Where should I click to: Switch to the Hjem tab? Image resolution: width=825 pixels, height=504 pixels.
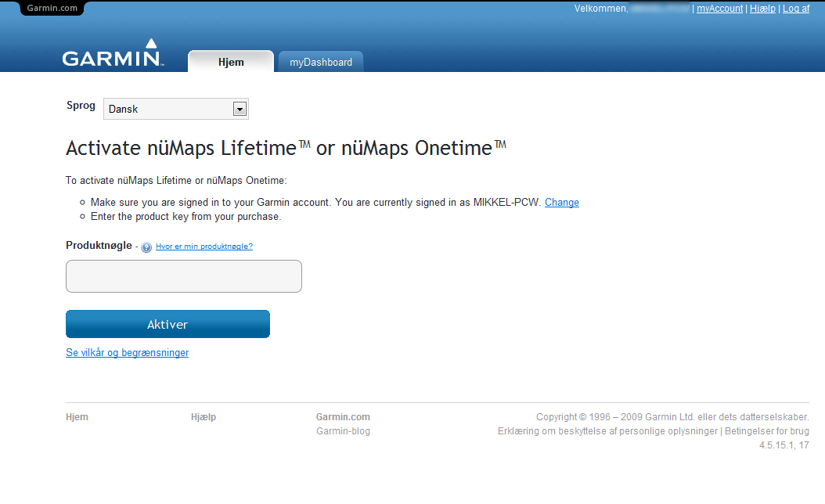click(x=231, y=62)
